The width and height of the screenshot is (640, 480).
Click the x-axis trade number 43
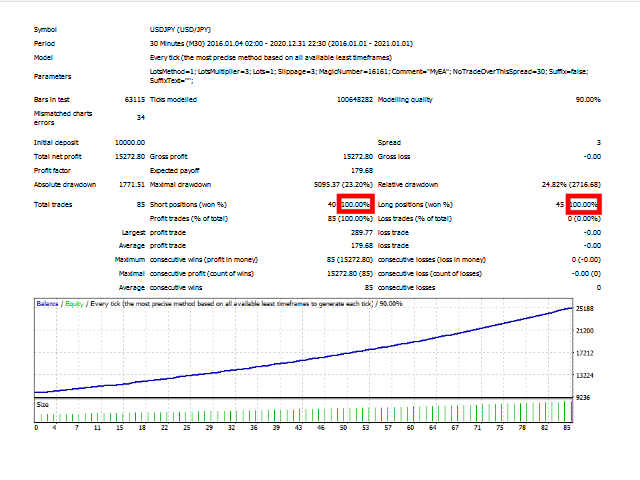coord(298,427)
